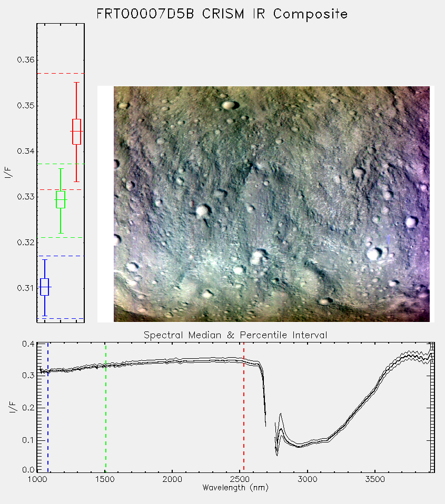Viewport: 445px width, 504px height.
Task: Click the blue dashed wavelength marker line
Action: coord(48,407)
